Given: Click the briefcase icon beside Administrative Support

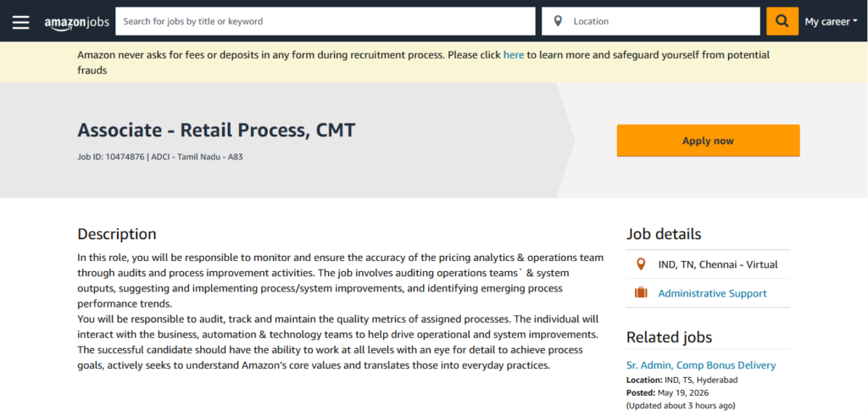Looking at the screenshot, I should [641, 293].
